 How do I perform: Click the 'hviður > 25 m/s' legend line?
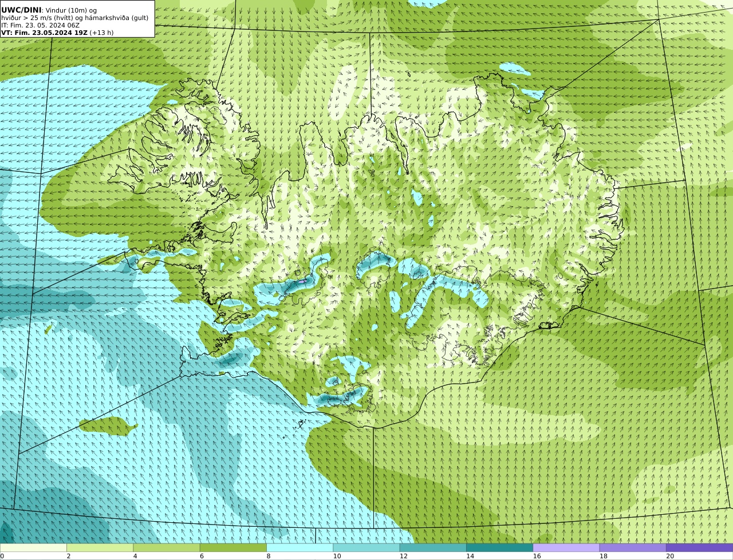click(x=75, y=18)
